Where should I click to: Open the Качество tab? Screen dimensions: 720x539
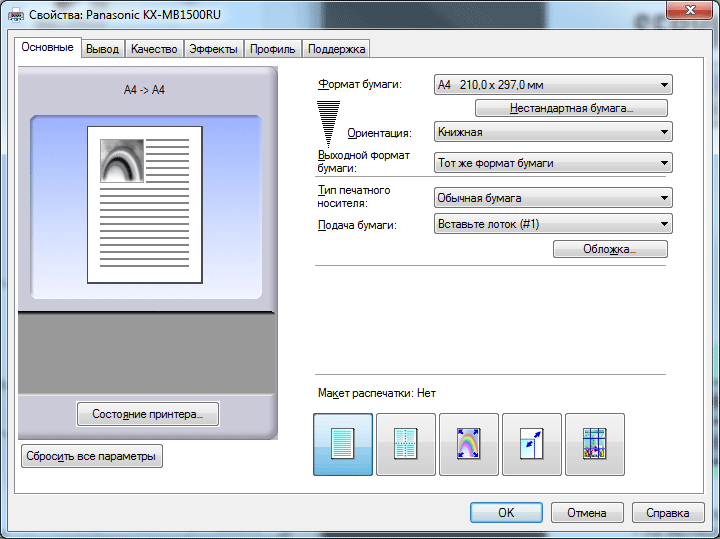[x=154, y=49]
